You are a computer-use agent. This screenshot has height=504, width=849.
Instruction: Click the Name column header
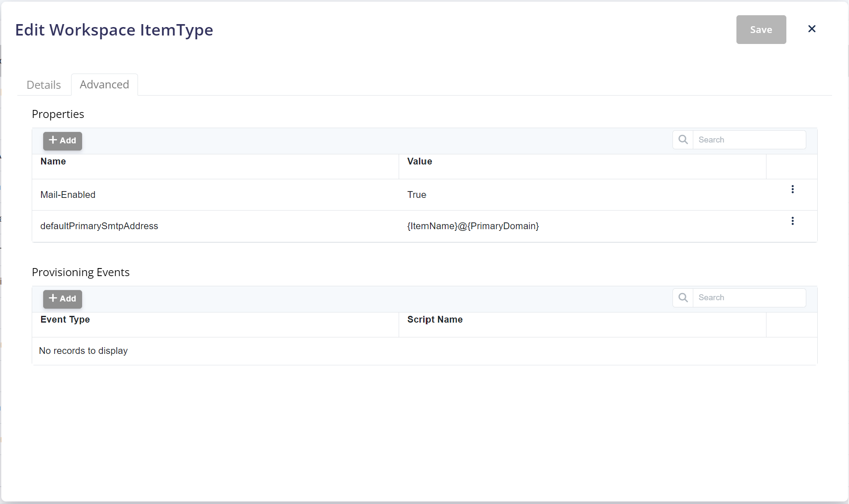(x=53, y=161)
